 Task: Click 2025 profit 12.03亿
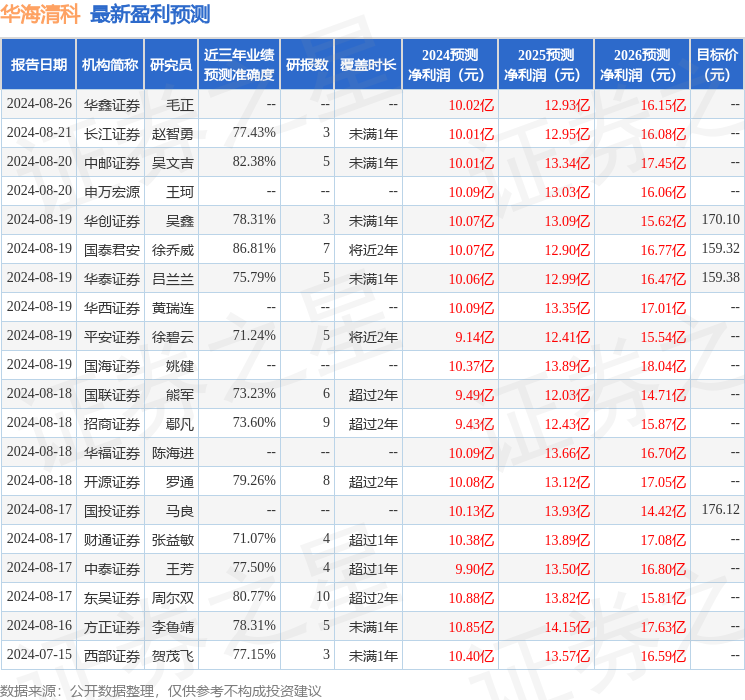pos(567,395)
